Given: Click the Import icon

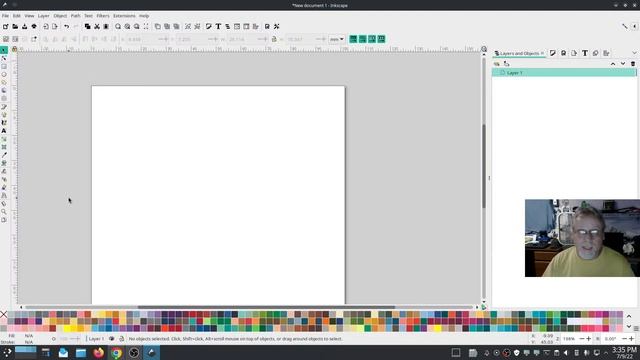Looking at the screenshot, I should point(46,27).
